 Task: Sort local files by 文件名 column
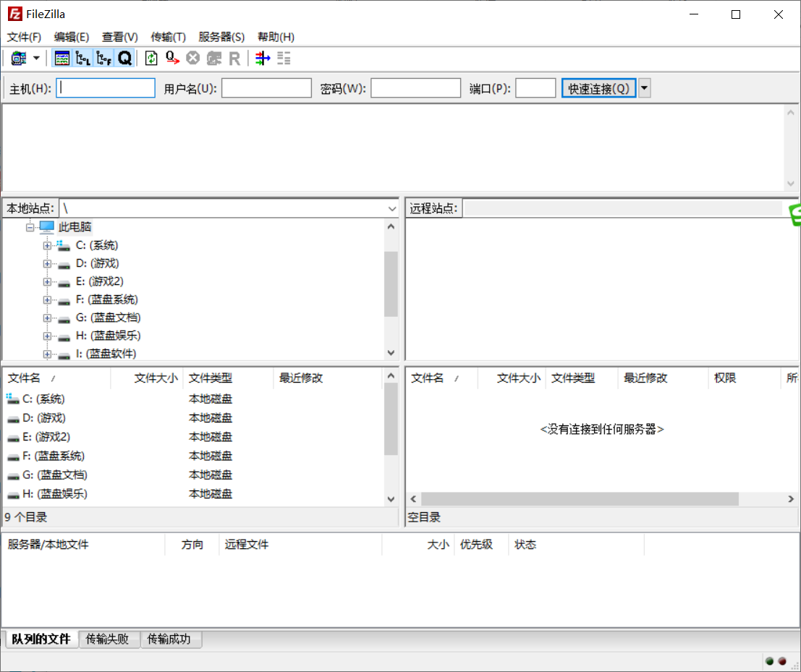(x=56, y=378)
